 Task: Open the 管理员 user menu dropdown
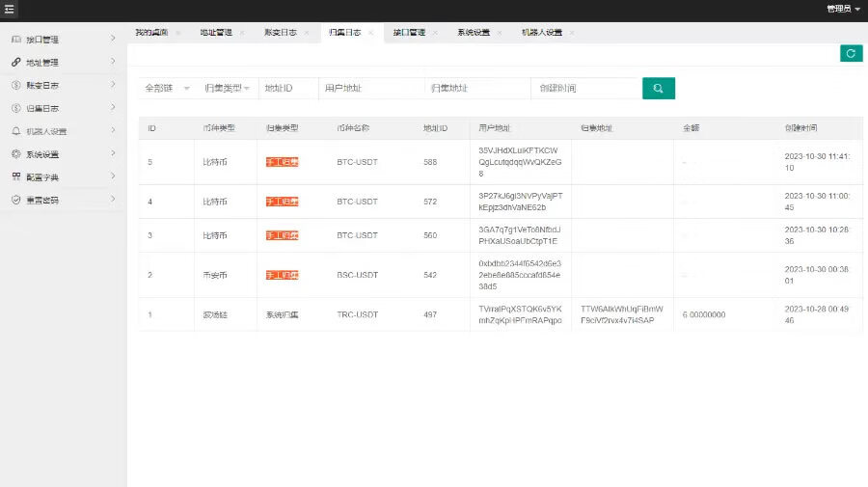tap(843, 9)
